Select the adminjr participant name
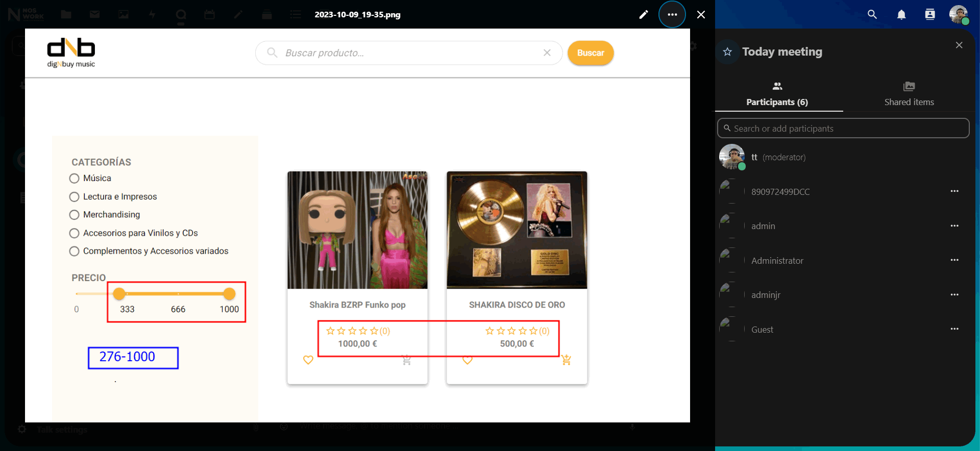The width and height of the screenshot is (980, 451). [x=766, y=295]
